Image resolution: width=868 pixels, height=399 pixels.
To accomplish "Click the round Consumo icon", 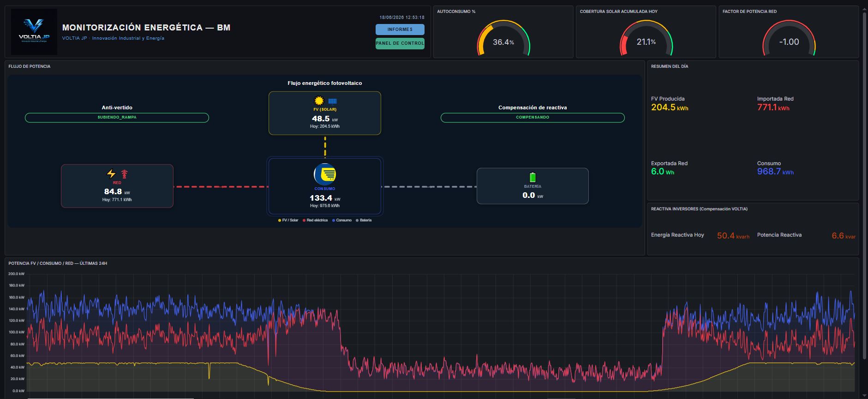I will [325, 174].
